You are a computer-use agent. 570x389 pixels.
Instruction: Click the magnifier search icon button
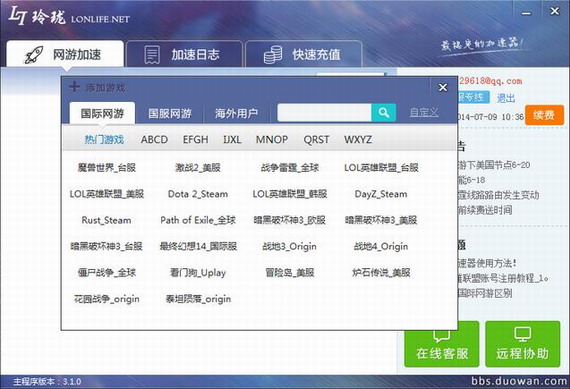(x=384, y=113)
